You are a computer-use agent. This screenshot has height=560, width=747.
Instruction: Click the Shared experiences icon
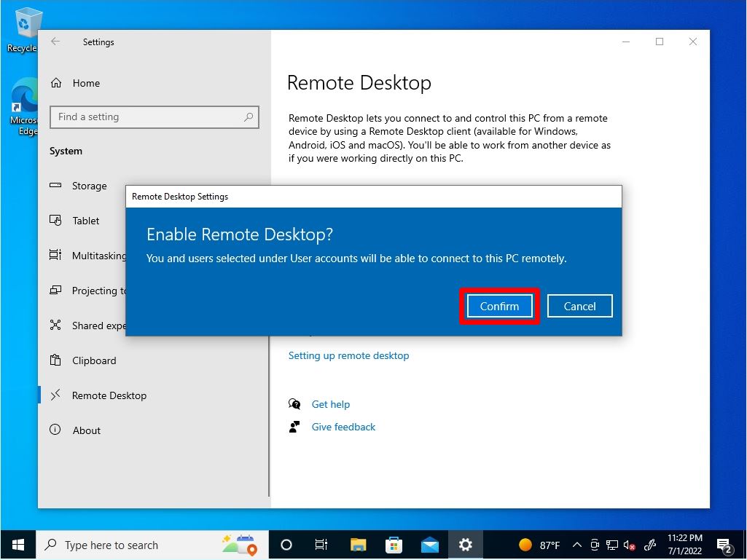tap(57, 326)
